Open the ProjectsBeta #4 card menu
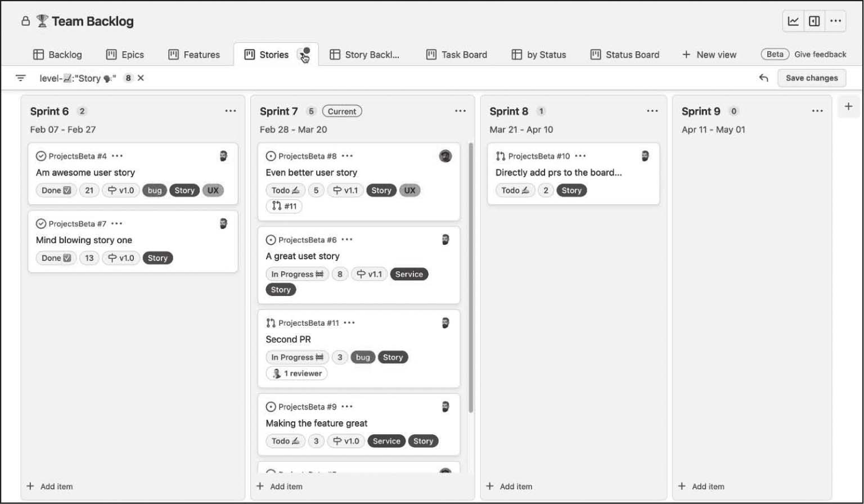The image size is (864, 504). click(x=117, y=156)
